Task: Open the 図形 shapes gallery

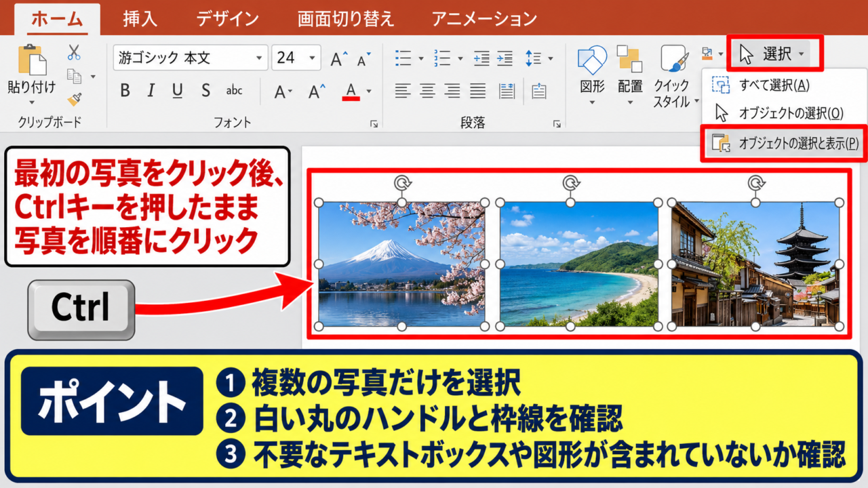Action: 592,75
